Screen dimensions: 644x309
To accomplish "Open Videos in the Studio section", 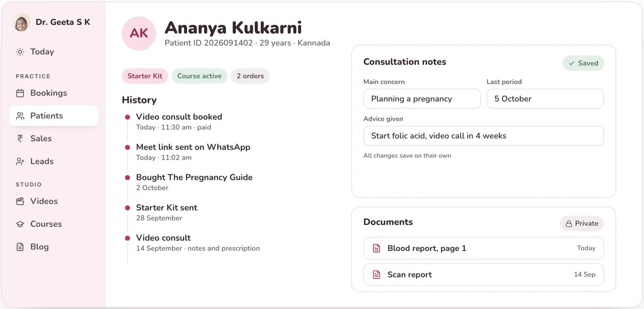I will [54, 201].
